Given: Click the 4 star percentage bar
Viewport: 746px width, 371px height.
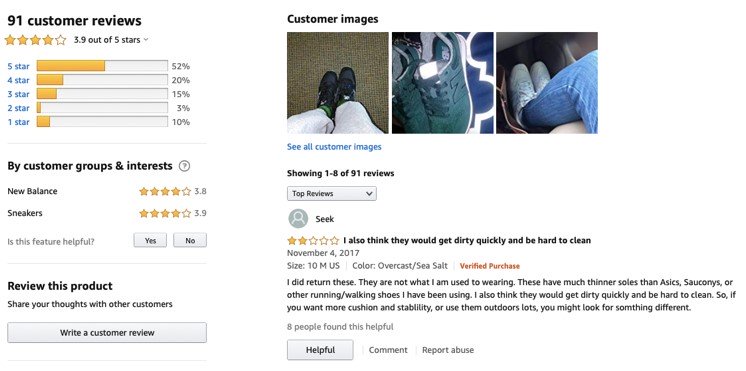Looking at the screenshot, I should [102, 80].
